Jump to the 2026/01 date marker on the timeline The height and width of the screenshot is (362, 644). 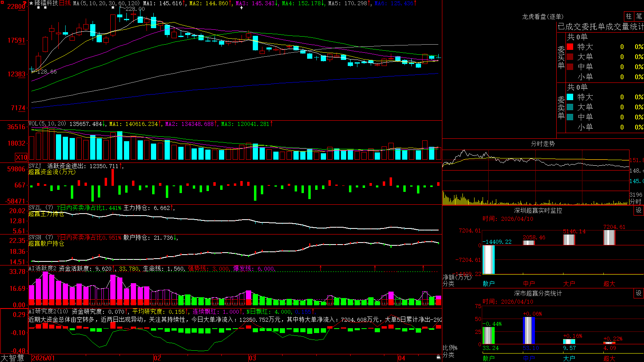pos(43,358)
